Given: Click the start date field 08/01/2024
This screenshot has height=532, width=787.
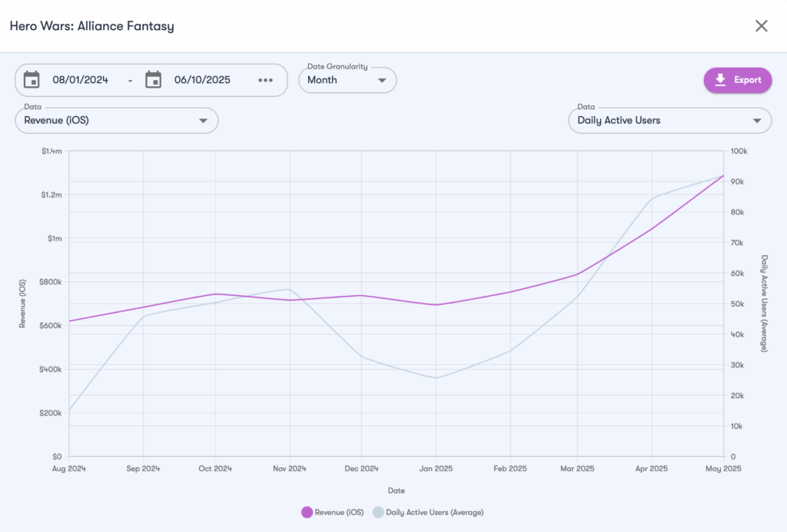Looking at the screenshot, I should (80, 80).
